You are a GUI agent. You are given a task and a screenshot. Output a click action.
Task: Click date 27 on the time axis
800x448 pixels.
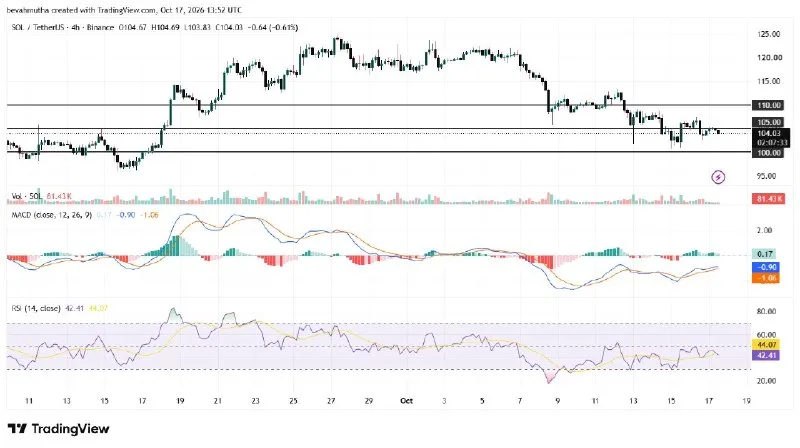coord(331,401)
